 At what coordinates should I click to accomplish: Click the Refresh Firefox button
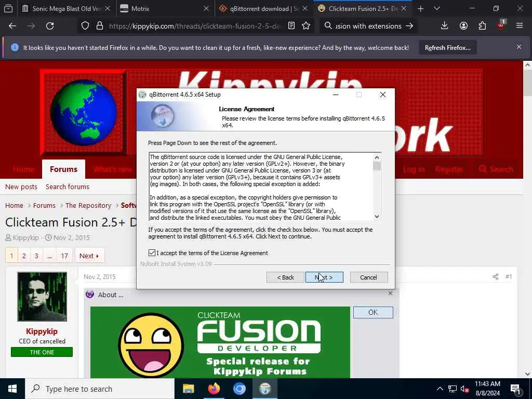click(447, 48)
